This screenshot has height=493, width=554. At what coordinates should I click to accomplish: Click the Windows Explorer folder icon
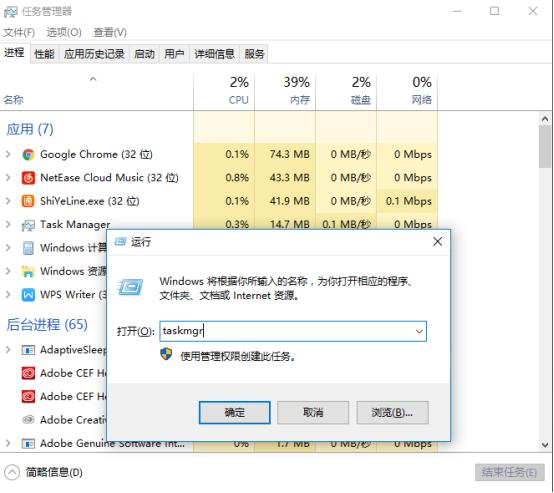(x=28, y=271)
